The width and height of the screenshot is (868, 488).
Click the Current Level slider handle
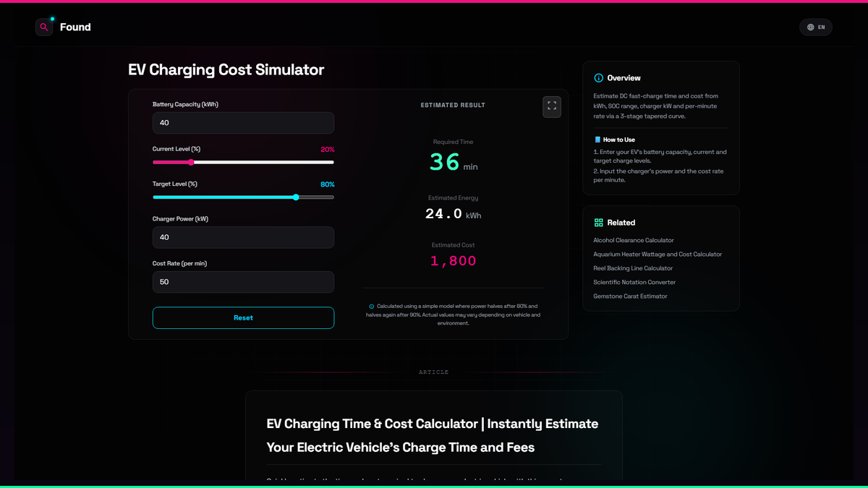coord(191,163)
